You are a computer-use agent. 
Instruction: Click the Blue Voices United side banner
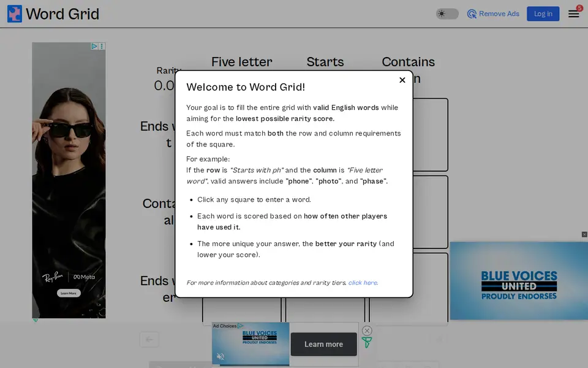[519, 280]
